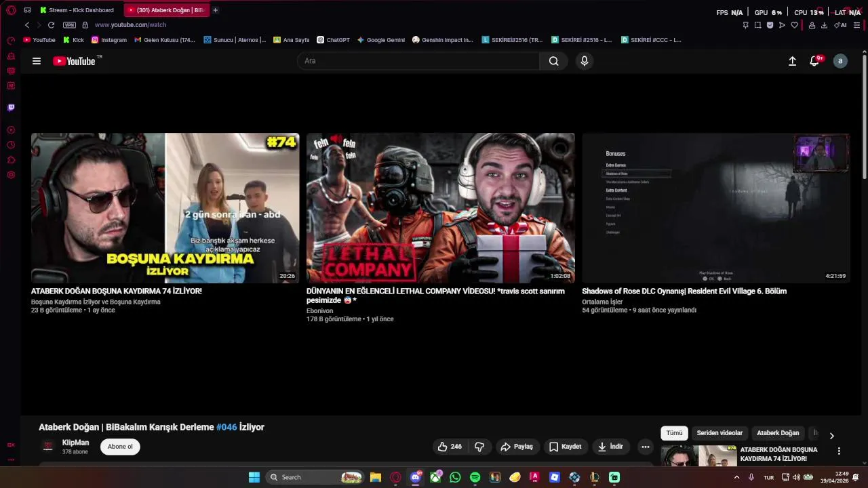Image resolution: width=868 pixels, height=488 pixels.
Task: Open the YouTube bookmark
Action: pos(39,40)
